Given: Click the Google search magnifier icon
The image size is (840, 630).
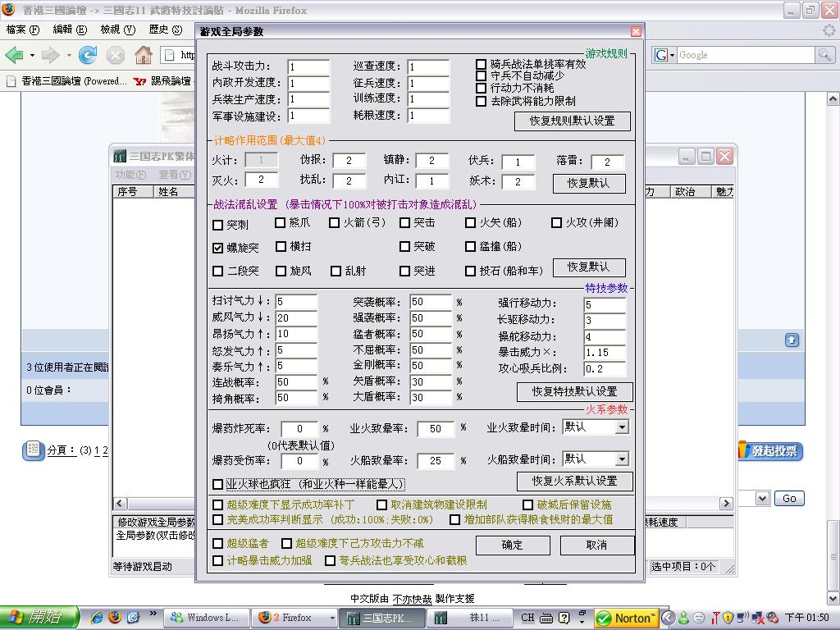Looking at the screenshot, I should tap(825, 54).
